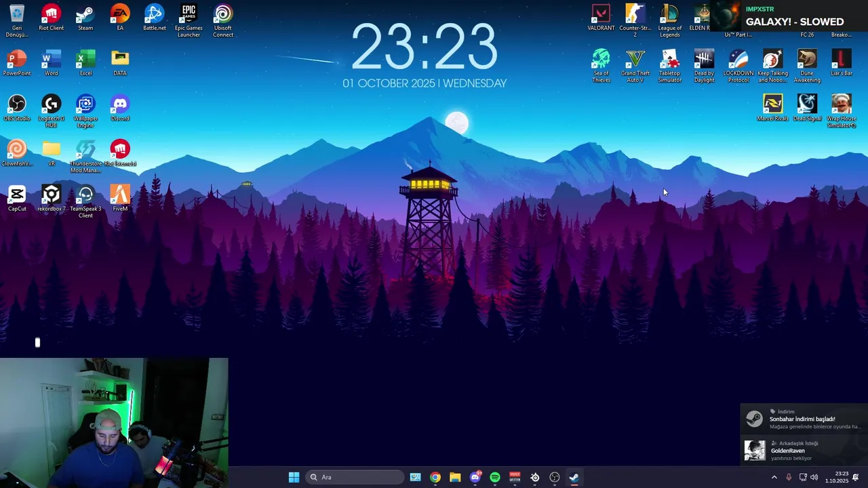The image size is (868, 488).
Task: Open the GoldenRaven friend request notification
Action: pyautogui.click(x=804, y=451)
